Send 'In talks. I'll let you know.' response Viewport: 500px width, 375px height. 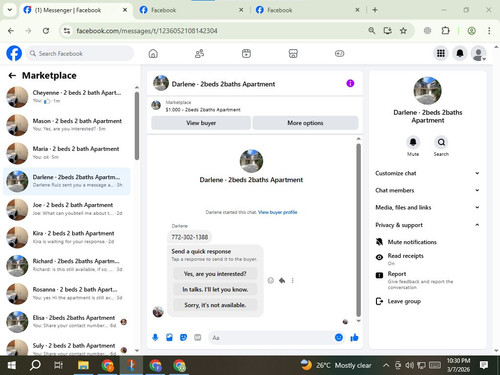tap(215, 289)
